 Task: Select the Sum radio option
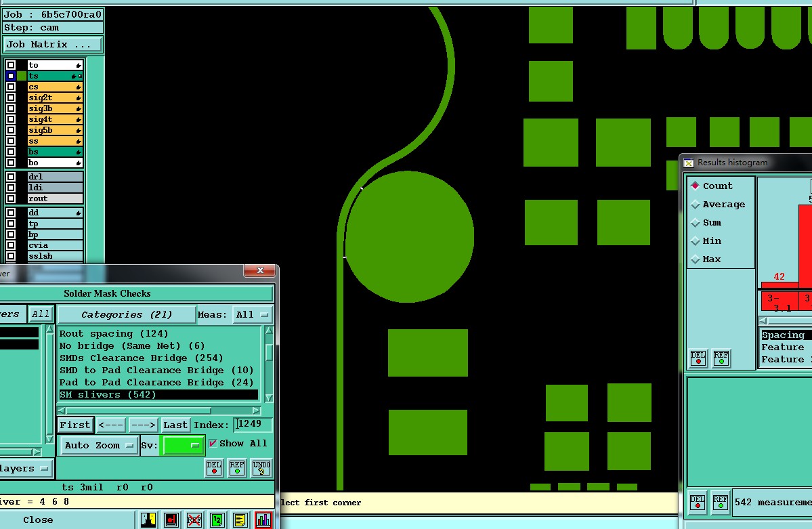click(696, 222)
